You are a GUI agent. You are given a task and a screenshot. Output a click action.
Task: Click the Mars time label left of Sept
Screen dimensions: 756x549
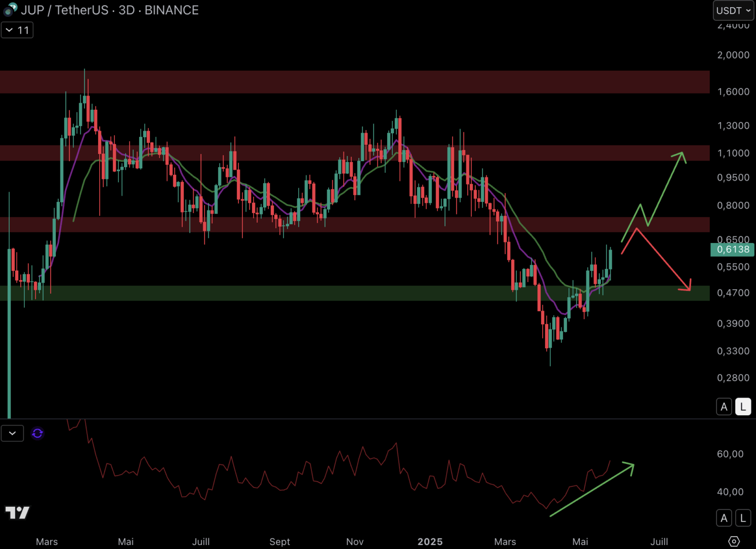click(47, 542)
